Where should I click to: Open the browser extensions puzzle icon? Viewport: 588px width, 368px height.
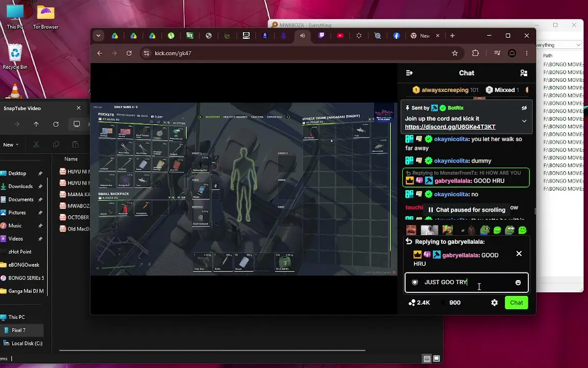click(x=476, y=53)
